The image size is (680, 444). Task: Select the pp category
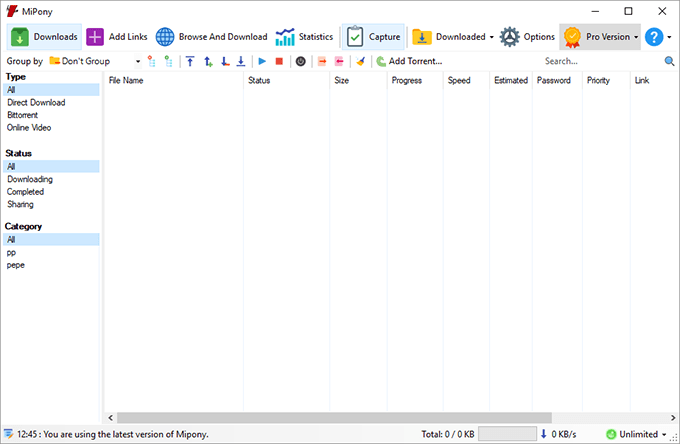pos(11,253)
